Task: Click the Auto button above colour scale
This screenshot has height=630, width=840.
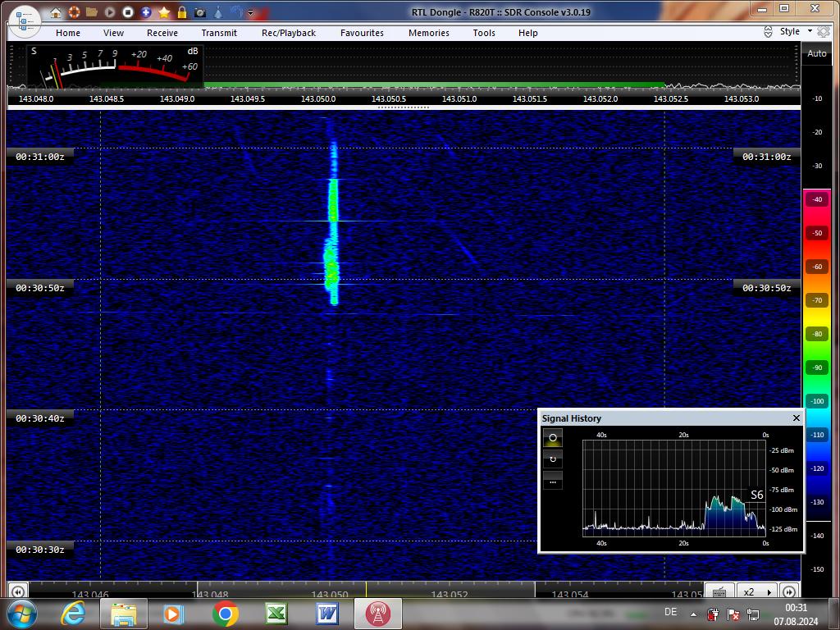Action: pos(817,53)
